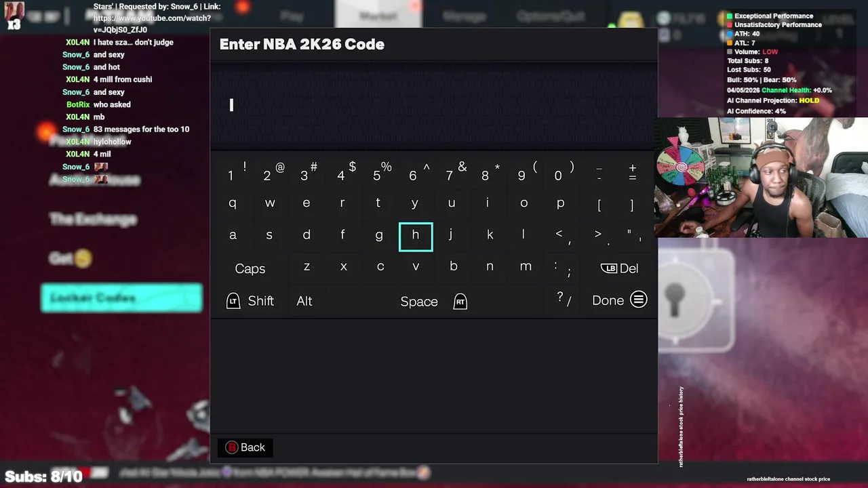Focus the NBA 2K26 code input field
The image size is (868, 488).
pyautogui.click(x=434, y=105)
